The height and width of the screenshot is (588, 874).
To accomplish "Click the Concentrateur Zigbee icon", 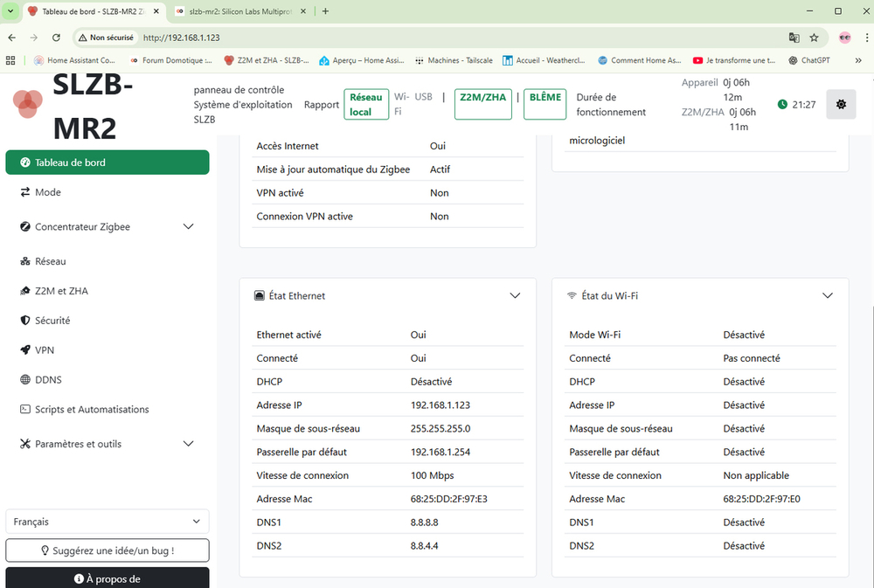I will pos(25,227).
